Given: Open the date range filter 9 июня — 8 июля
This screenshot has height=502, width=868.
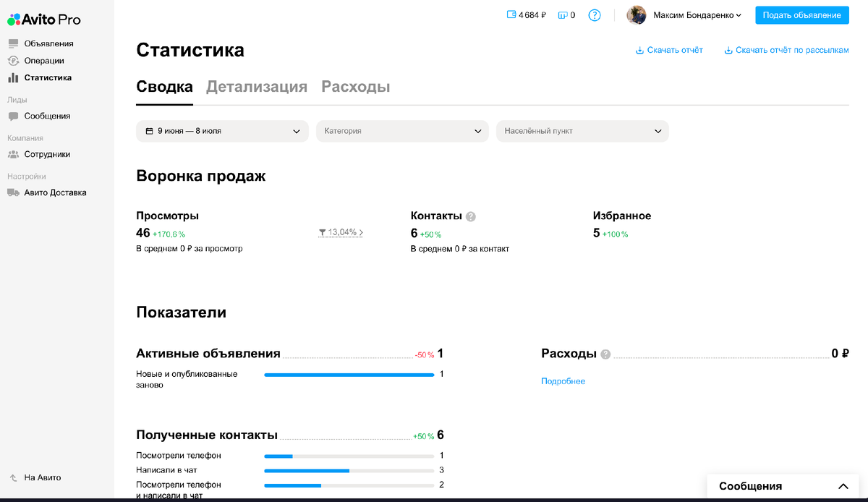Looking at the screenshot, I should (x=222, y=131).
